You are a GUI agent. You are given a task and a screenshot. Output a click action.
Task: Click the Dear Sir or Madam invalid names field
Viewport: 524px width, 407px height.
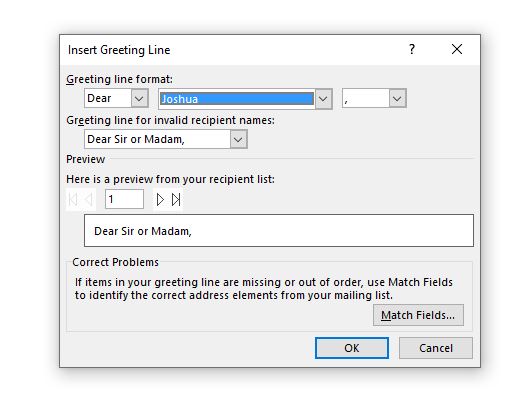tap(158, 139)
